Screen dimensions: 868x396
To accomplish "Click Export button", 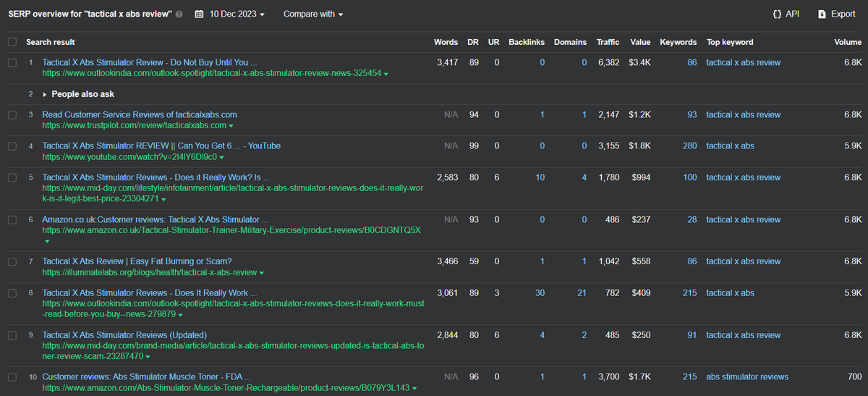I will 836,14.
